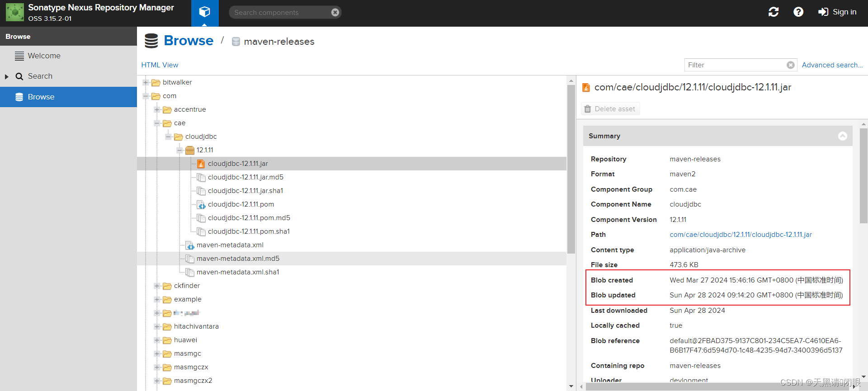
Task: Click the Welcome list icon
Action: pyautogui.click(x=19, y=56)
